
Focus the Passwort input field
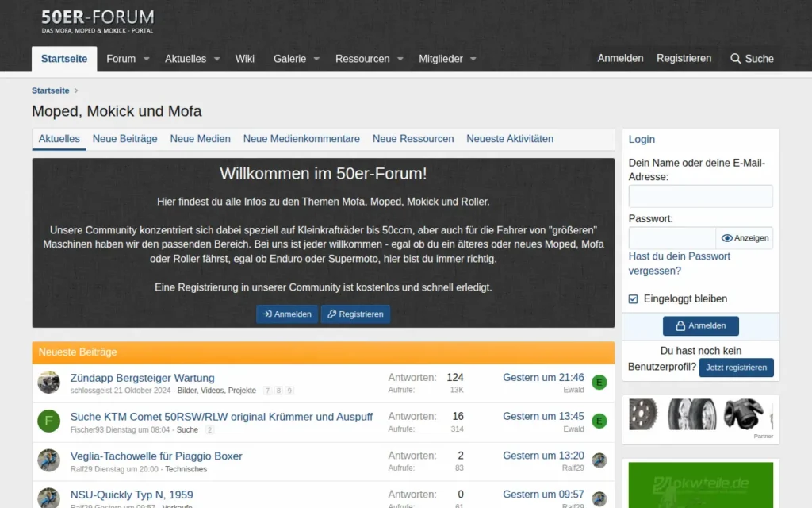672,238
